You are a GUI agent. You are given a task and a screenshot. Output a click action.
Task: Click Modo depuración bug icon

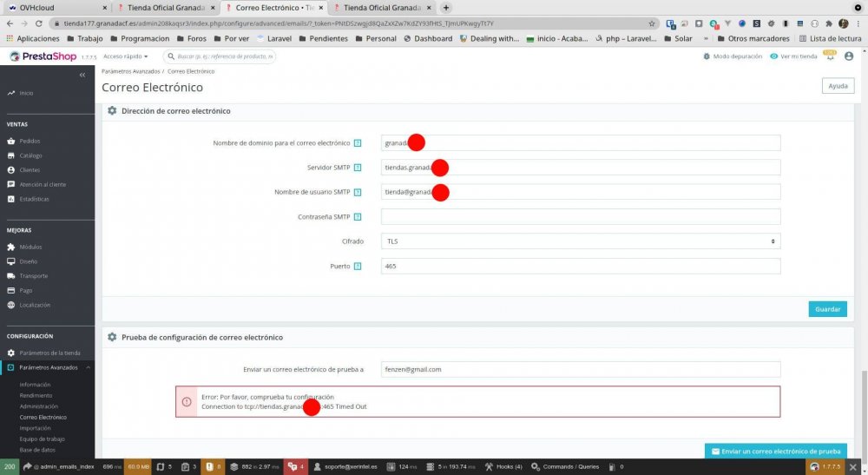click(x=707, y=56)
